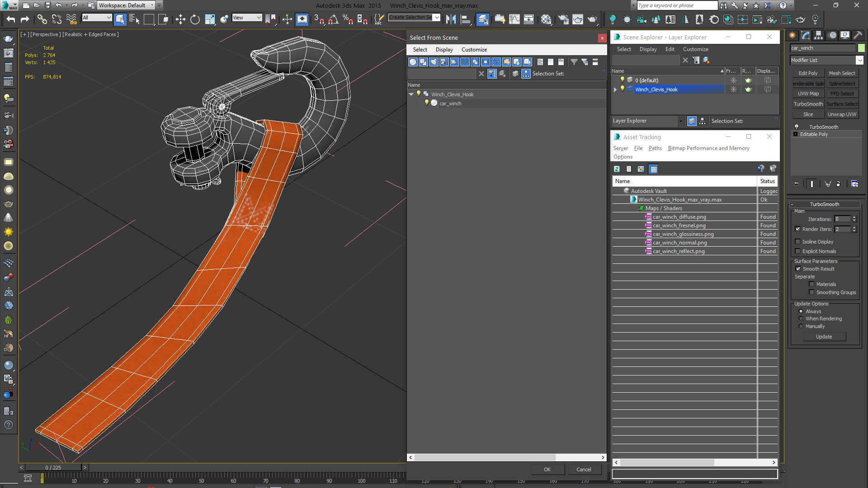The image size is (868, 488).
Task: Toggle Display Cameras filter in Select From Scene
Action: [444, 62]
